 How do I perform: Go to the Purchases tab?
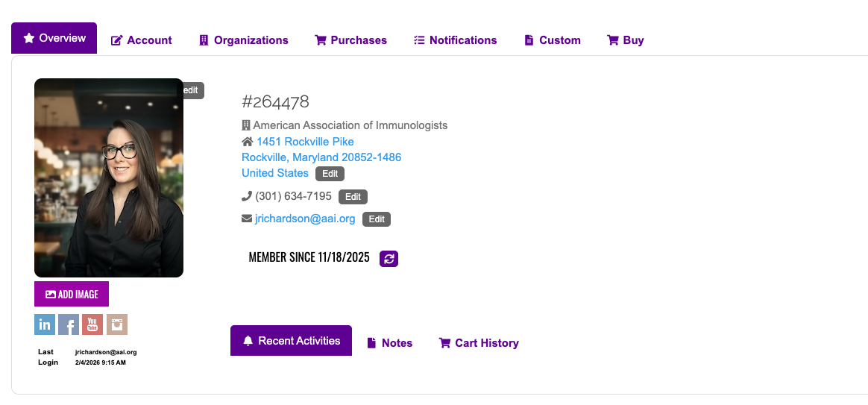[x=350, y=40]
